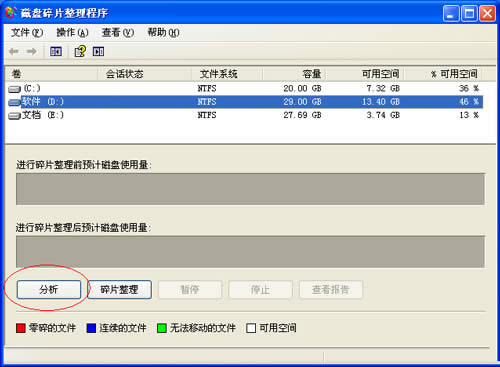The height and width of the screenshot is (367, 500).
Task: Click the Back arrow toolbar icon
Action: (x=14, y=51)
